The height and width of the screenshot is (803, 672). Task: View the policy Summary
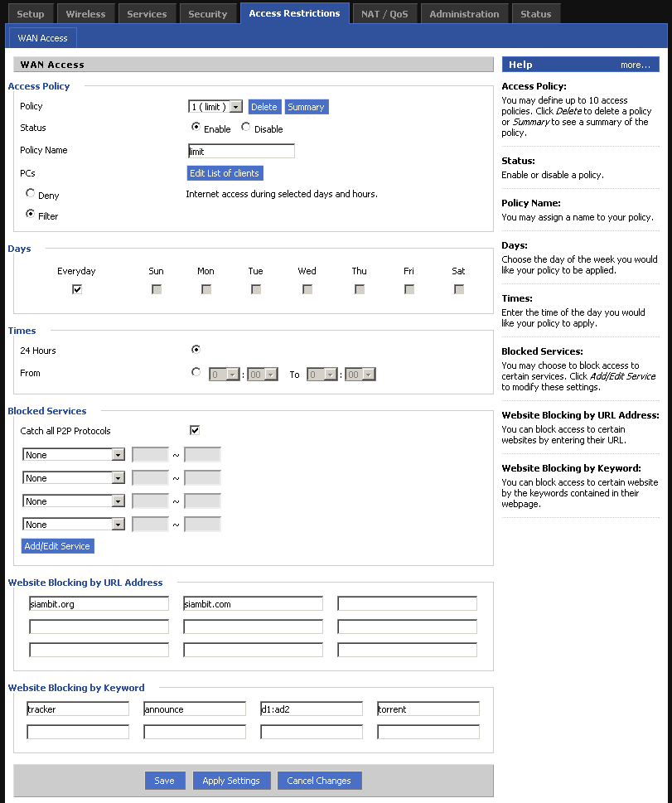coord(306,107)
